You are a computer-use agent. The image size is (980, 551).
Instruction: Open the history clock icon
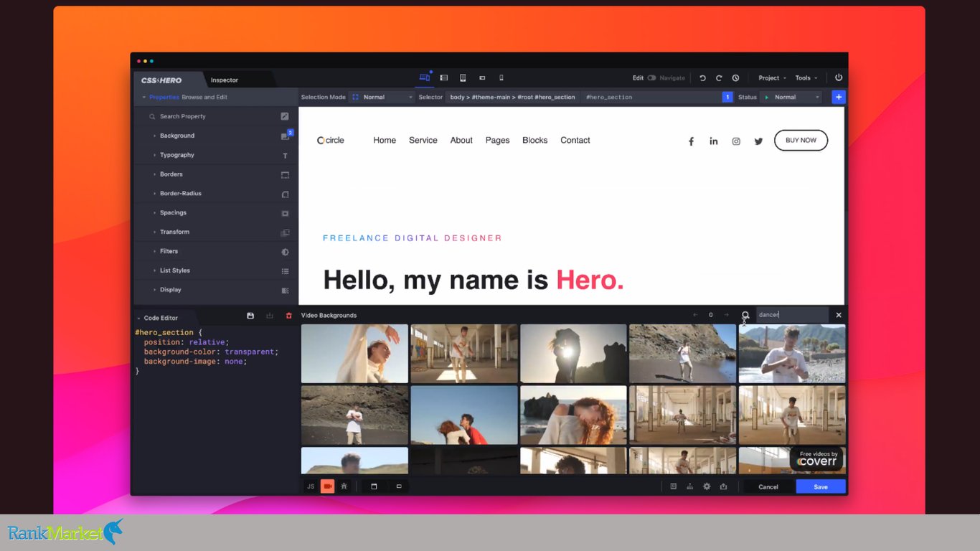click(735, 77)
